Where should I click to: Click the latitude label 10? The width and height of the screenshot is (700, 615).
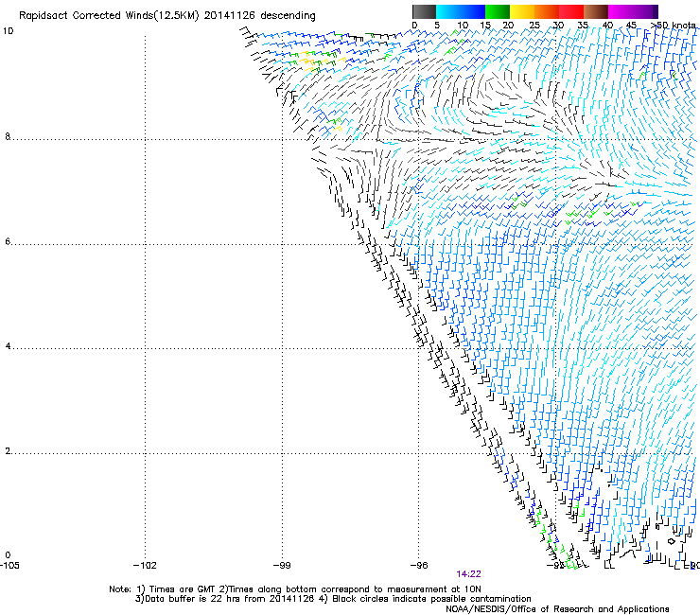pyautogui.click(x=8, y=31)
